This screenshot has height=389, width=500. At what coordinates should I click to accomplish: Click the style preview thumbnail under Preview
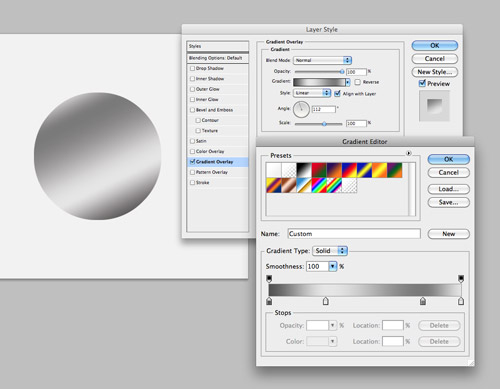[x=434, y=106]
